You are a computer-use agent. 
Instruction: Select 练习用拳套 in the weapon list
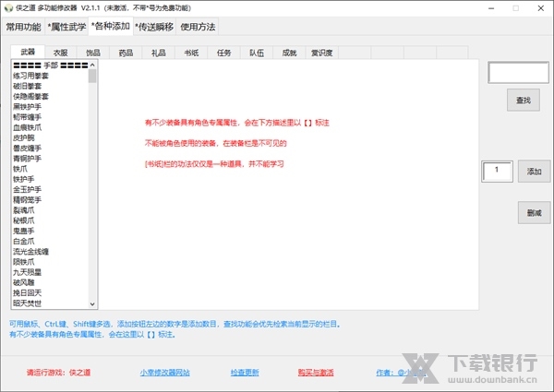[x=50, y=76]
